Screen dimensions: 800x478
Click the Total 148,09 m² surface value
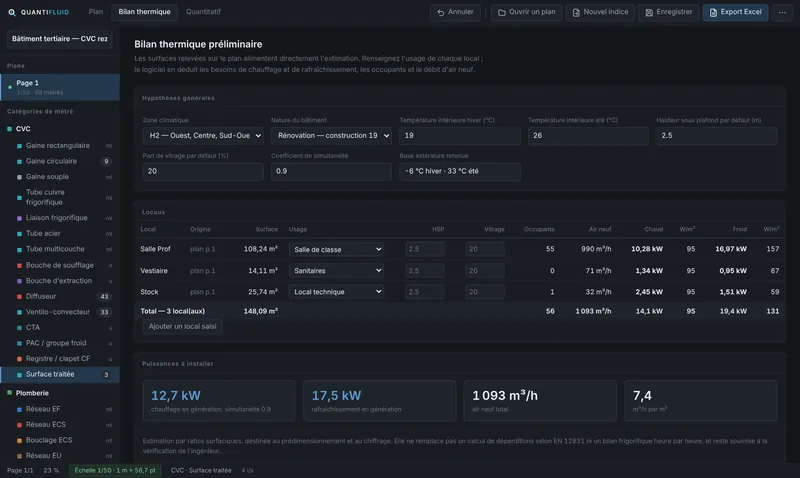coord(261,311)
